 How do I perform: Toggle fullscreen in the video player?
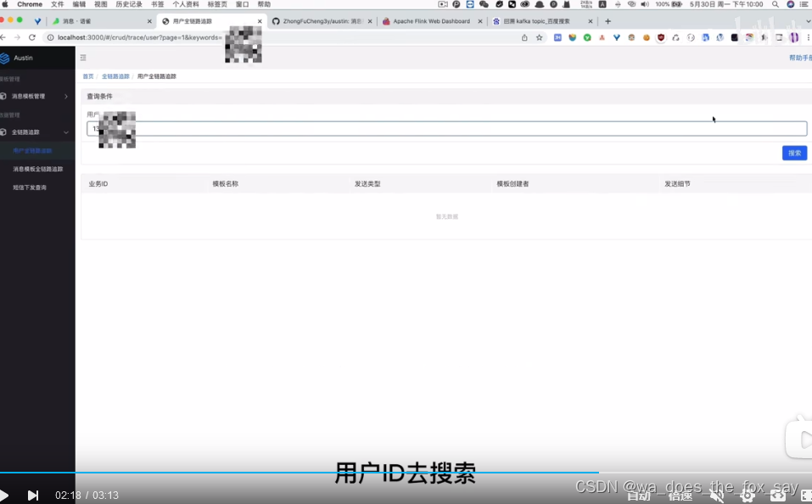[804, 495]
